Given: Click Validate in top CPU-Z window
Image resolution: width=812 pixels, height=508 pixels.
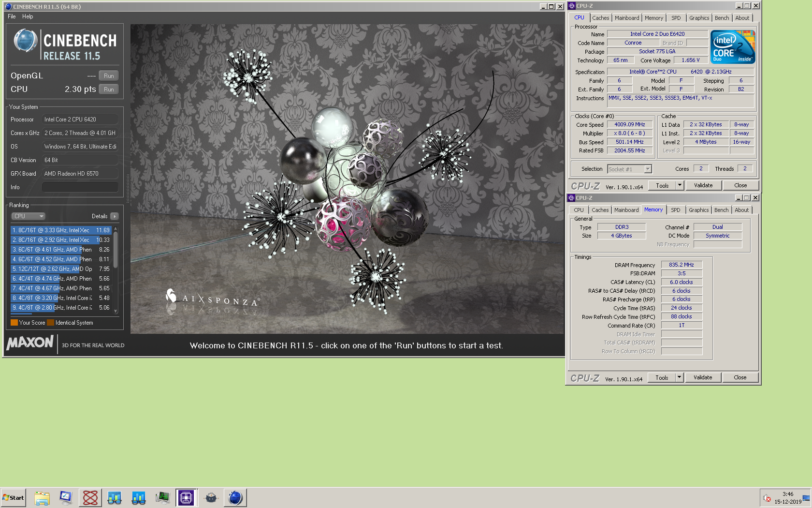Looking at the screenshot, I should pos(703,186).
